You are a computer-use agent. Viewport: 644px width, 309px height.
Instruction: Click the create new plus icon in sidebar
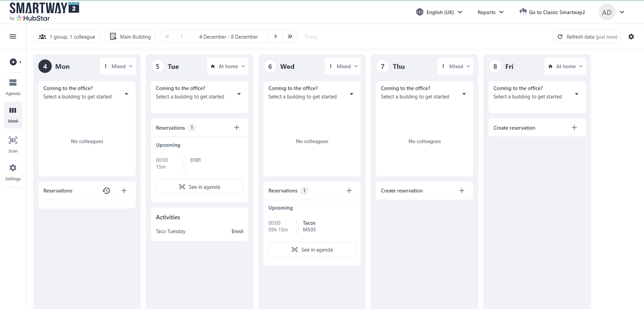(14, 62)
